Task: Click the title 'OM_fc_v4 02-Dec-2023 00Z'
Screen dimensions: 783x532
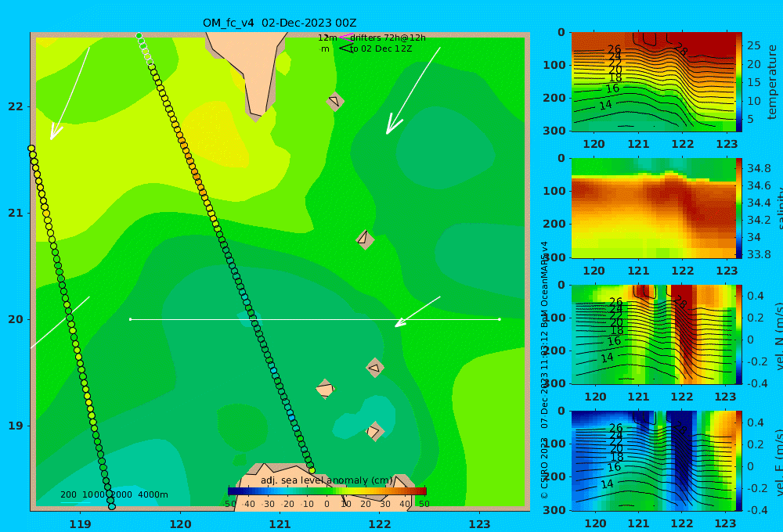Action: 280,23
